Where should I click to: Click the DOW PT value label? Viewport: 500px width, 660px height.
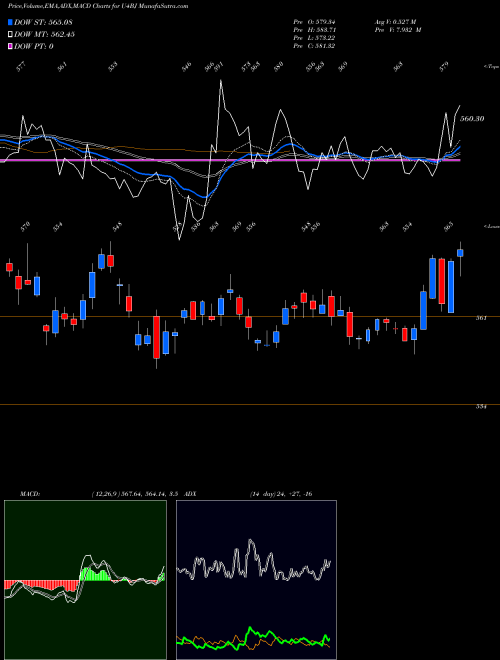[x=34, y=46]
